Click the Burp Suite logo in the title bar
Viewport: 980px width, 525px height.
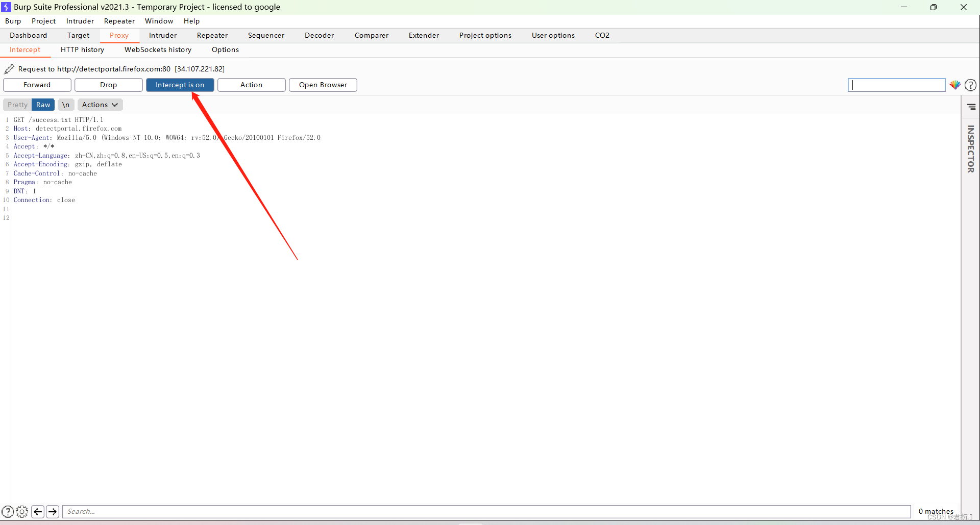[x=6, y=7]
